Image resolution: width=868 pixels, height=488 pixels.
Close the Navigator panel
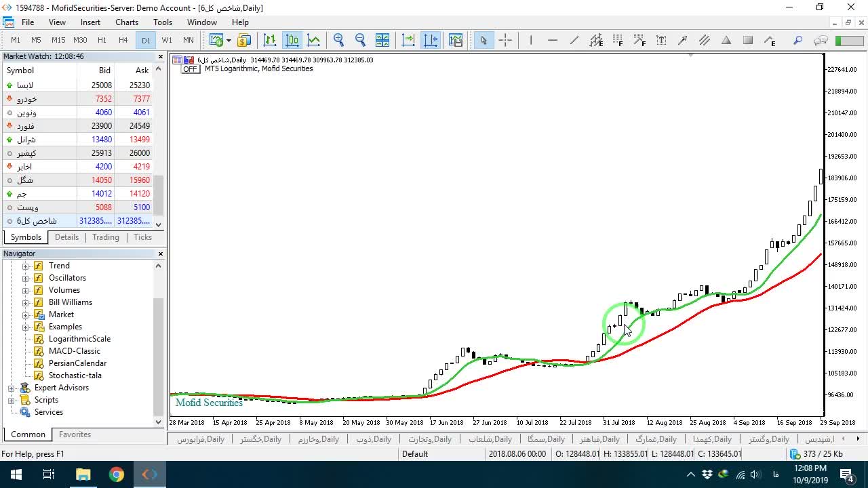pos(161,253)
